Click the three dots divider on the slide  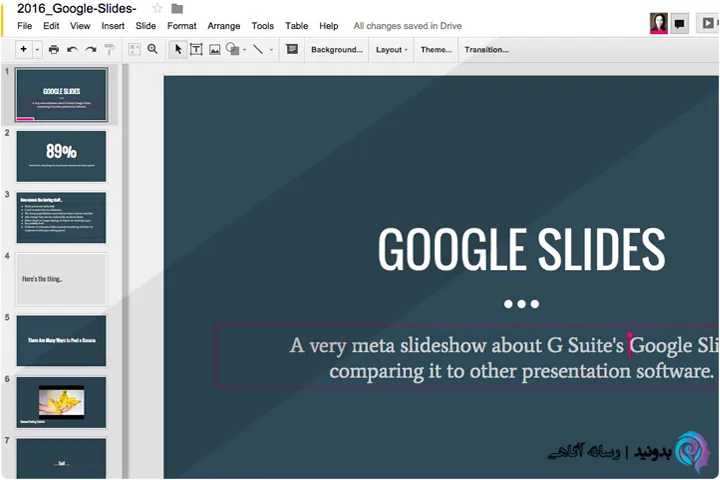tap(521, 304)
